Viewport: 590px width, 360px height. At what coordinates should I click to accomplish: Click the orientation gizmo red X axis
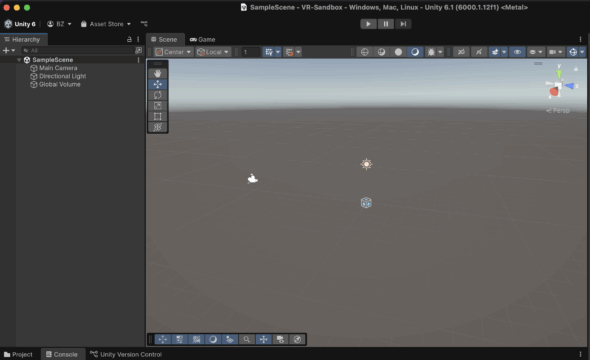(554, 91)
